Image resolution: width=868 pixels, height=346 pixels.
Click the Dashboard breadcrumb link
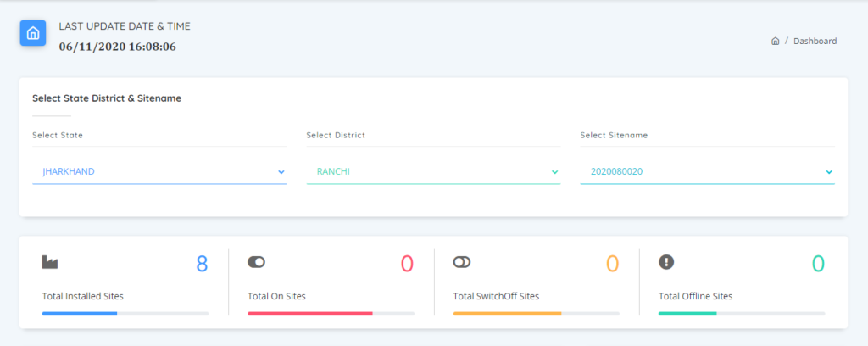tap(815, 41)
